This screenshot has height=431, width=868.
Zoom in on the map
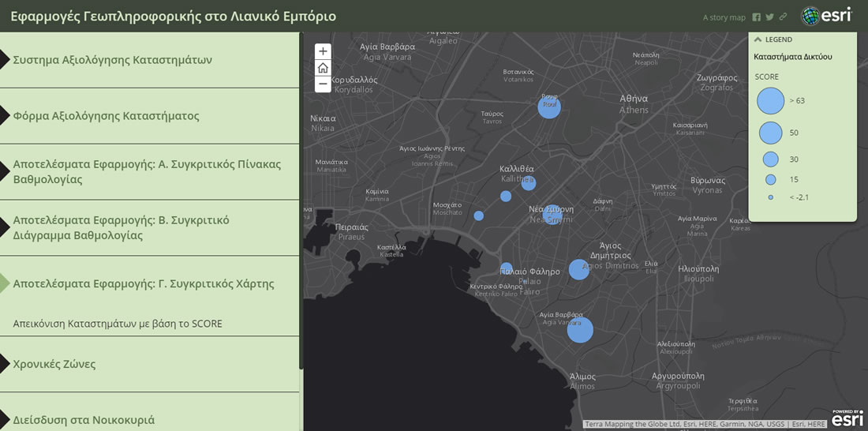point(323,51)
